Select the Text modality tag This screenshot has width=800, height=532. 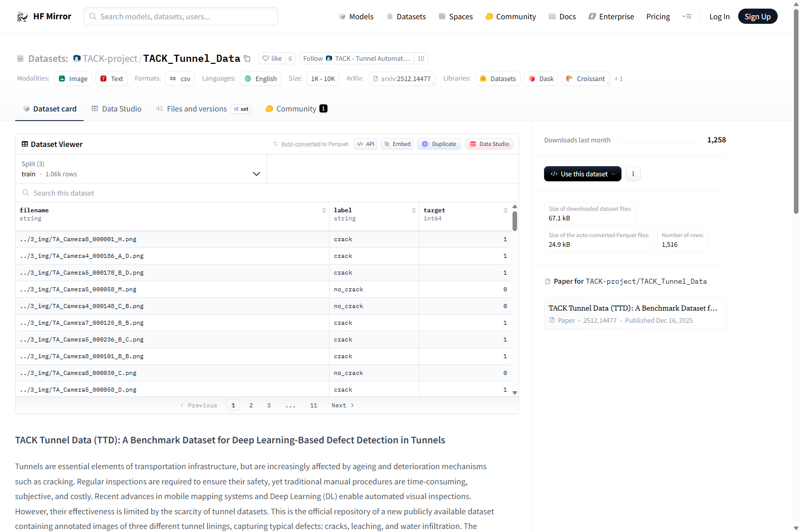coord(112,79)
